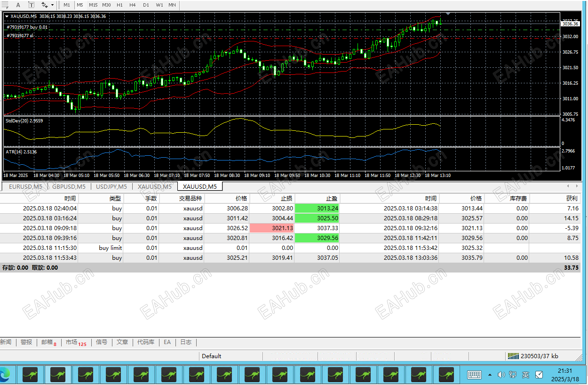
Task: Sort history by the 手数 column header
Action: coord(142,199)
